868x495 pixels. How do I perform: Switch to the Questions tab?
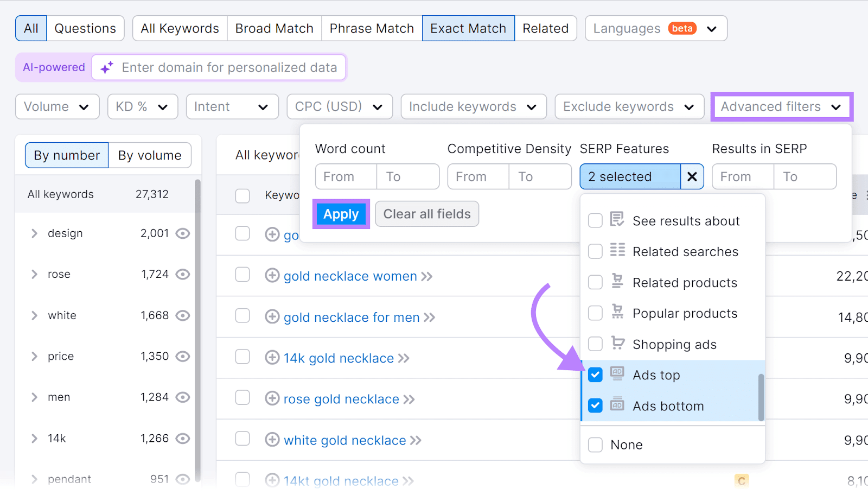click(85, 28)
